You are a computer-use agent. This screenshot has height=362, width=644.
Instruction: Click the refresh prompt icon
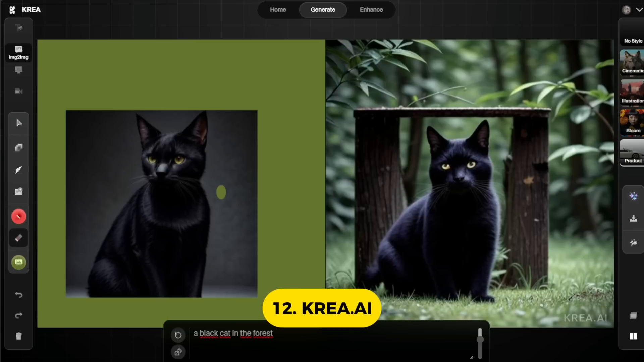point(178,335)
